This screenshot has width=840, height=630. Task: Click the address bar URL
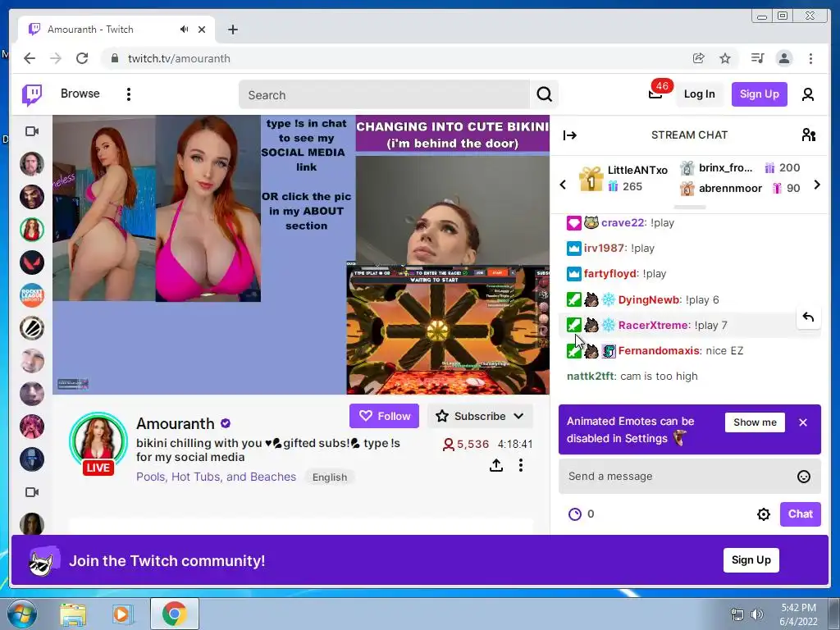[179, 58]
